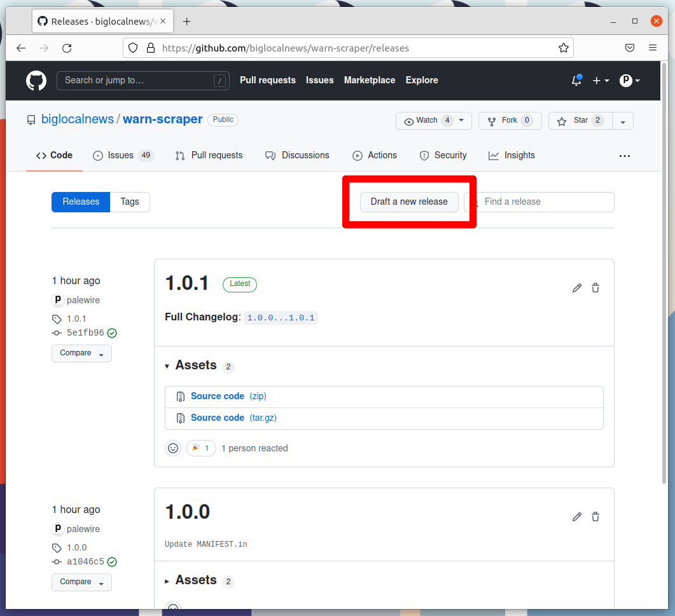Select the Releases toggle button
The width and height of the screenshot is (675, 616).
click(81, 202)
